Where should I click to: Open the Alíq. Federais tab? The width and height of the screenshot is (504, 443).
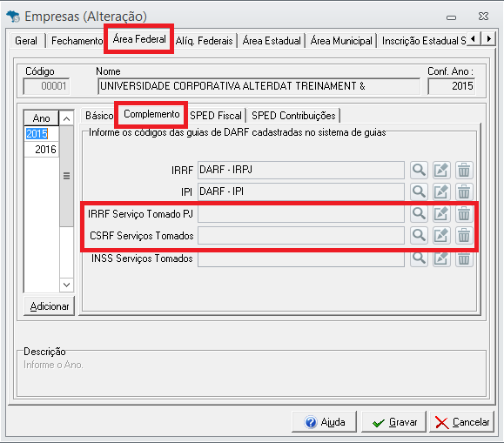(204, 41)
